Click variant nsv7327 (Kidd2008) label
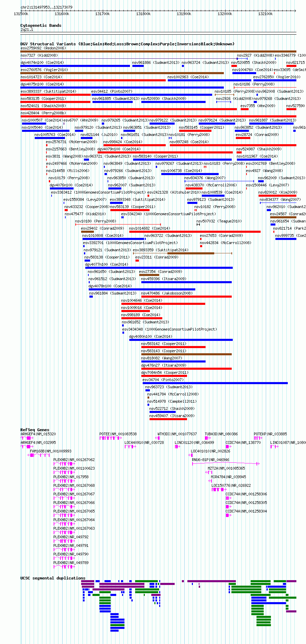 tap(39, 55)
